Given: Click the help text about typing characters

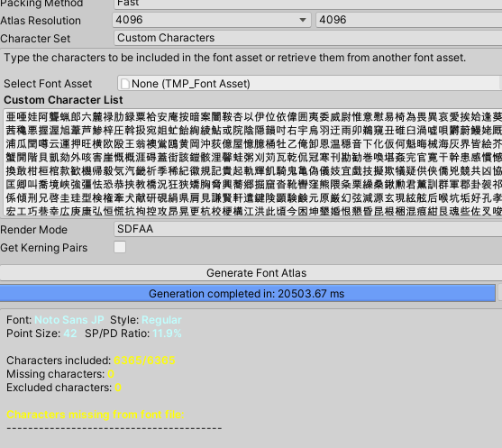Looking at the screenshot, I should coord(234,58).
